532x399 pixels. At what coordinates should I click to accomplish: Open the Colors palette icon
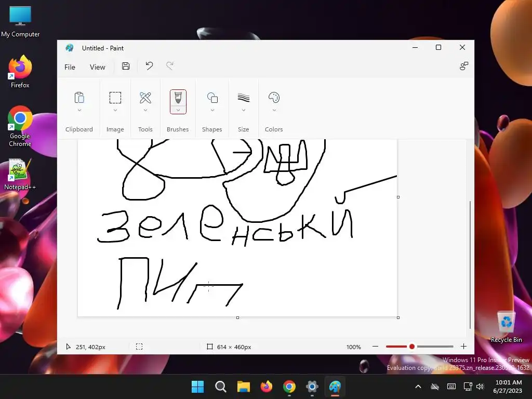click(274, 98)
